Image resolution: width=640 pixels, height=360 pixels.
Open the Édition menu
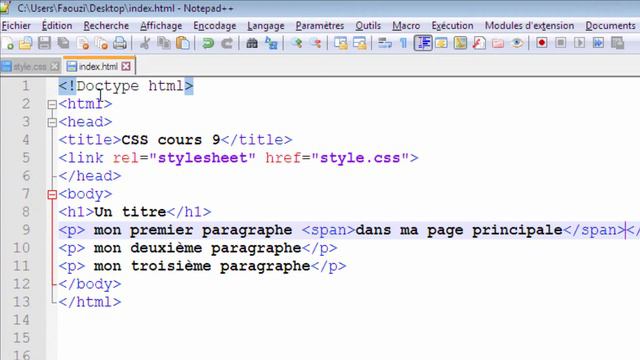[x=57, y=26]
